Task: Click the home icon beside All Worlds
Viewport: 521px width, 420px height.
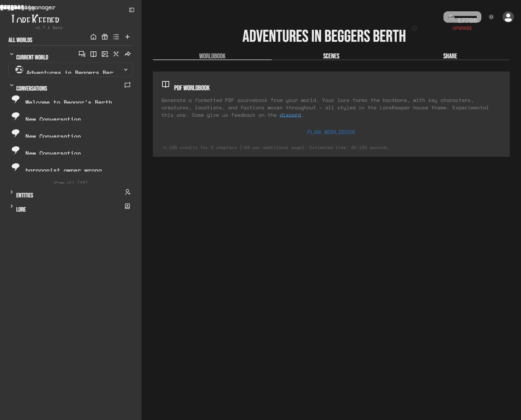Action: [x=93, y=37]
